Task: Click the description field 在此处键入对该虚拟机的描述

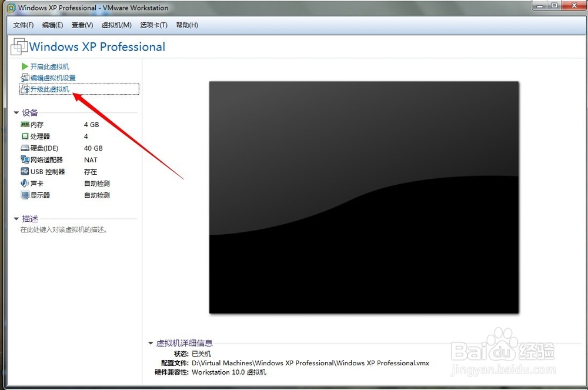Action: 64,229
